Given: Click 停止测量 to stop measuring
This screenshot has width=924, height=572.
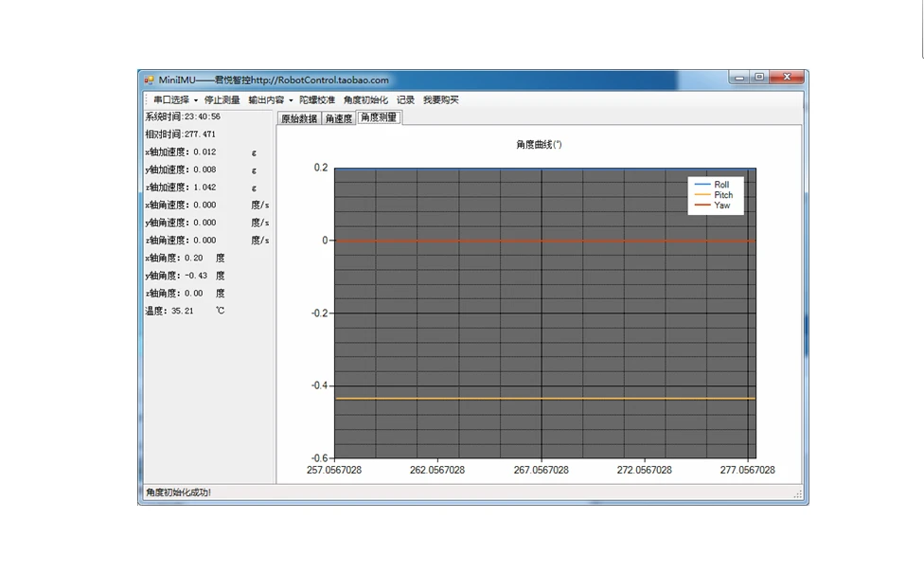Looking at the screenshot, I should tap(222, 99).
